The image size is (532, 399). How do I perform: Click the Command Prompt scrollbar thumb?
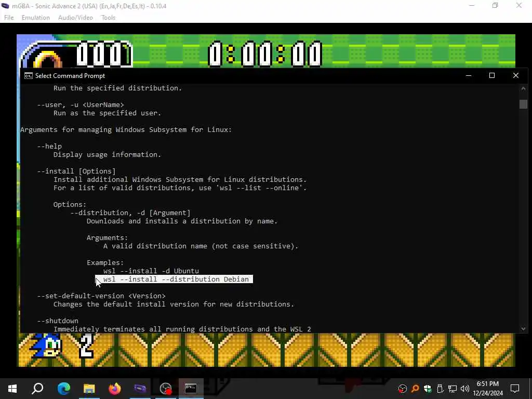click(x=523, y=104)
